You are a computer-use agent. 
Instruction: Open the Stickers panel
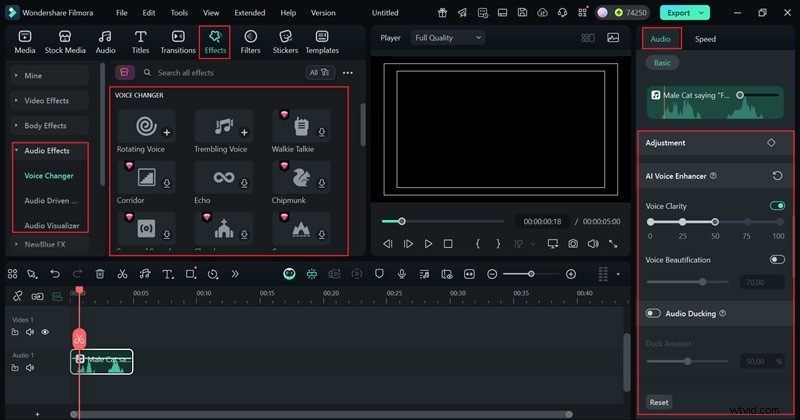(285, 42)
